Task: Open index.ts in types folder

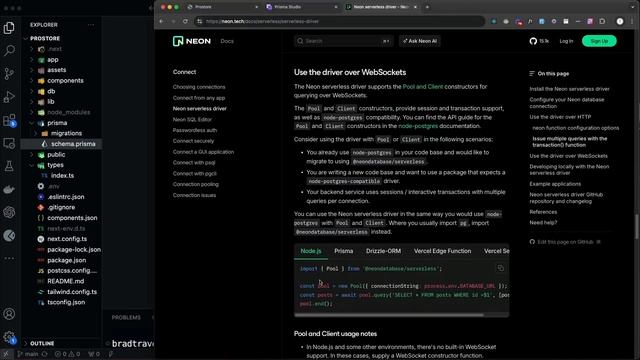Action: pos(62,176)
